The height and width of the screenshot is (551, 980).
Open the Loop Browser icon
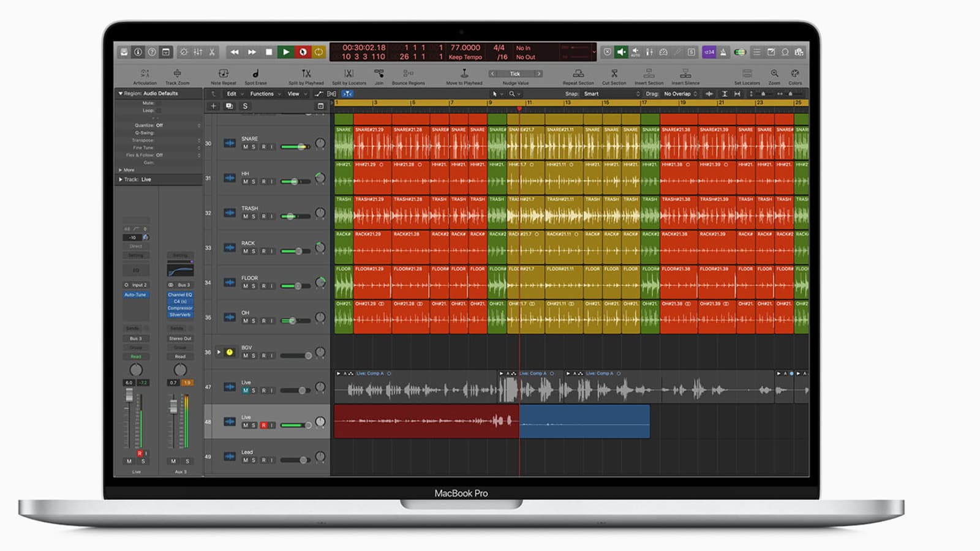[x=785, y=52]
